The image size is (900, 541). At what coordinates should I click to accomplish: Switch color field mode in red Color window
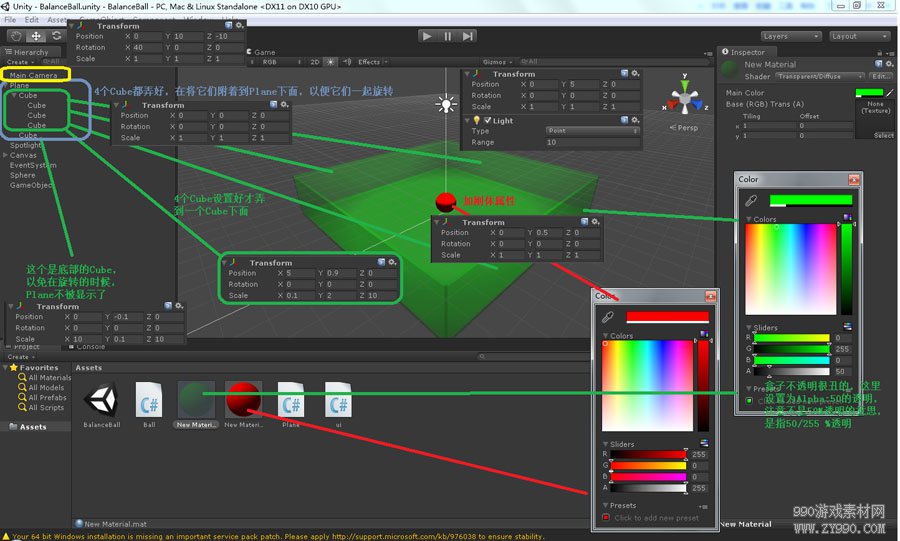point(704,333)
